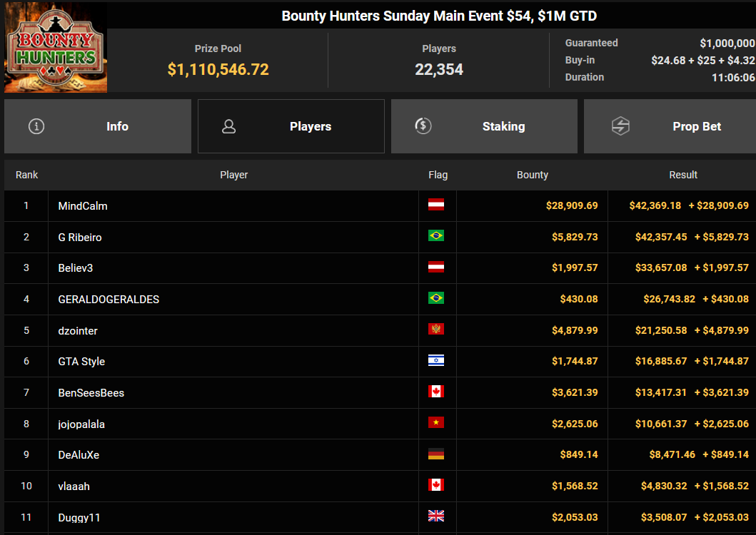Open the Info tab
Screen dimensions: 756x535
(x=98, y=126)
